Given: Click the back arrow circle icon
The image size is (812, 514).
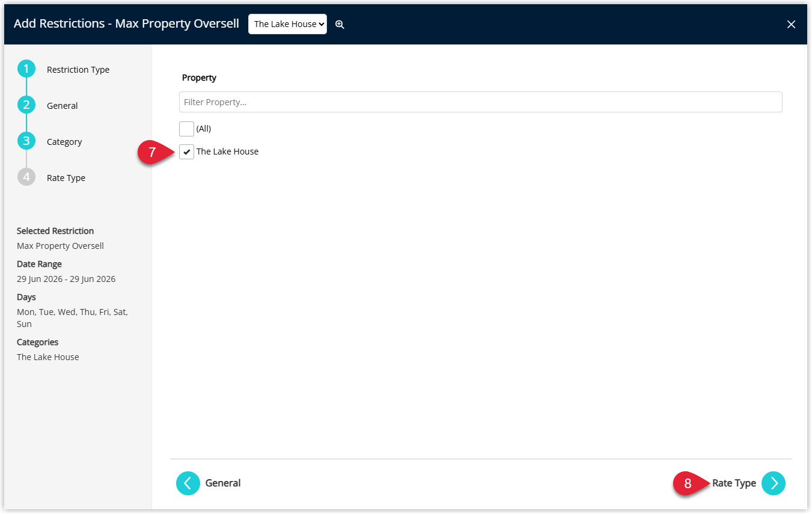Looking at the screenshot, I should (x=188, y=483).
